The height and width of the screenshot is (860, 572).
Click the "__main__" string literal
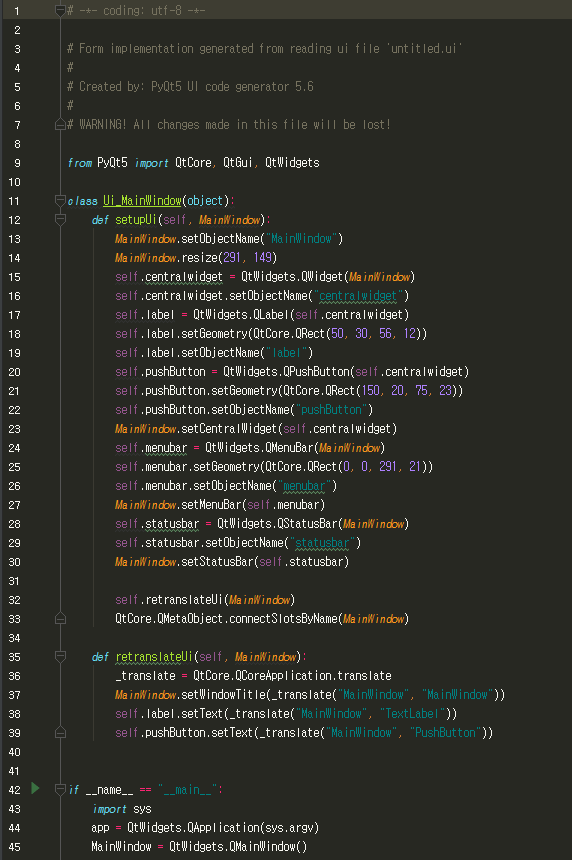point(187,790)
